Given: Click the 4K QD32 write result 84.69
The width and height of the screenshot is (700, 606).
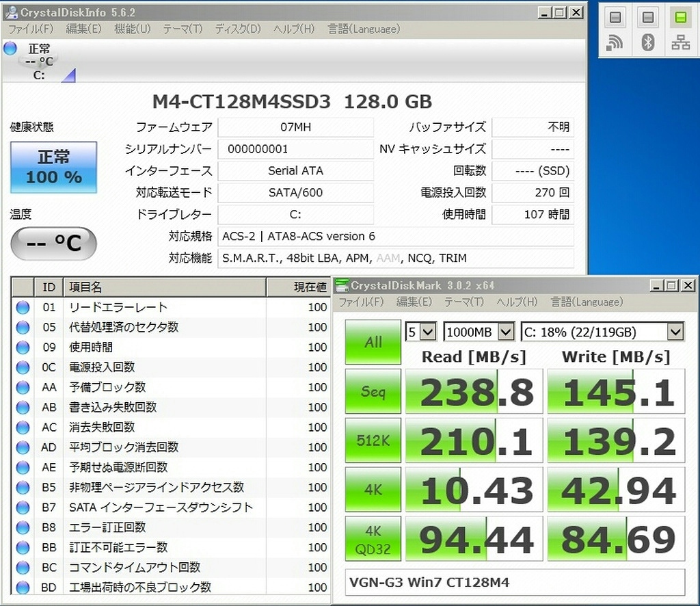Looking at the screenshot, I should 616,539.
